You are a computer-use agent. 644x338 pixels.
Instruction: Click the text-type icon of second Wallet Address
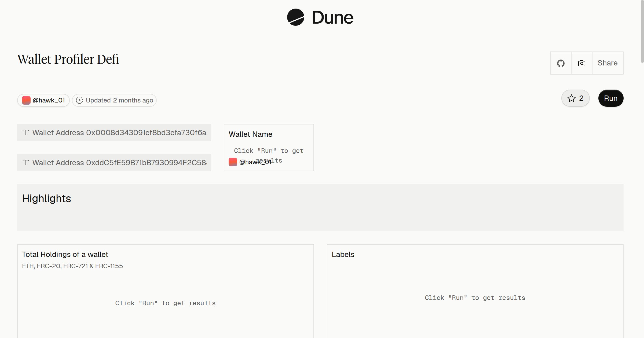pos(26,163)
